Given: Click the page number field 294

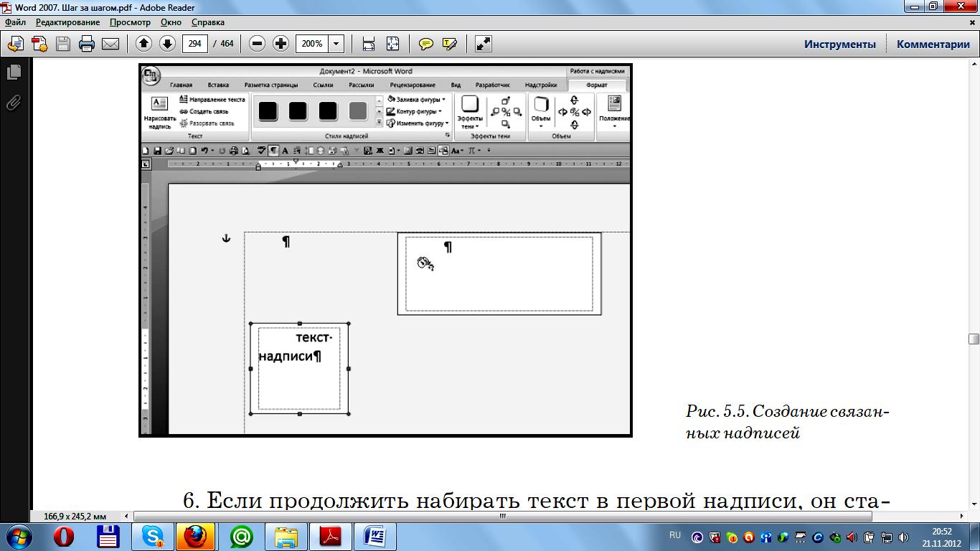Looking at the screenshot, I should pos(195,44).
